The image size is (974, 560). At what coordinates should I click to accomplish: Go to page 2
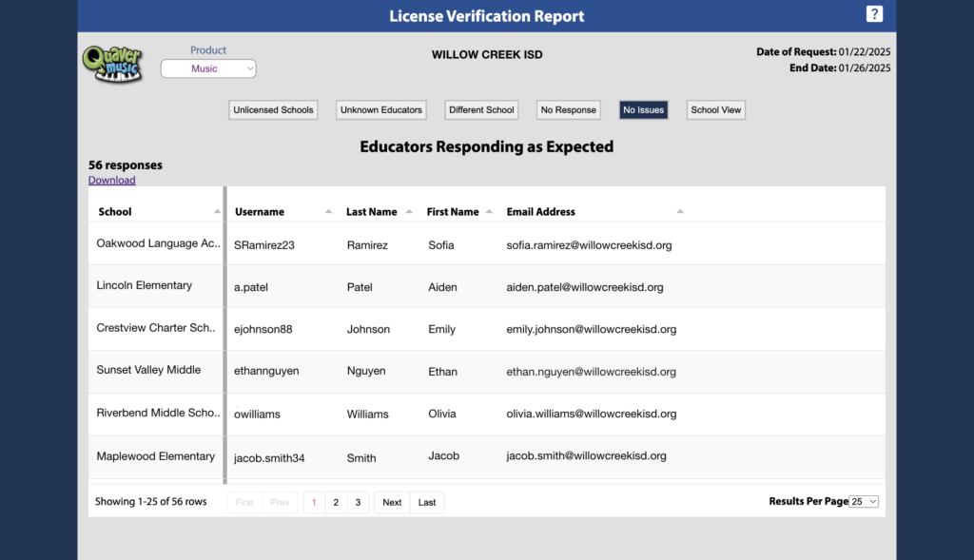(336, 502)
